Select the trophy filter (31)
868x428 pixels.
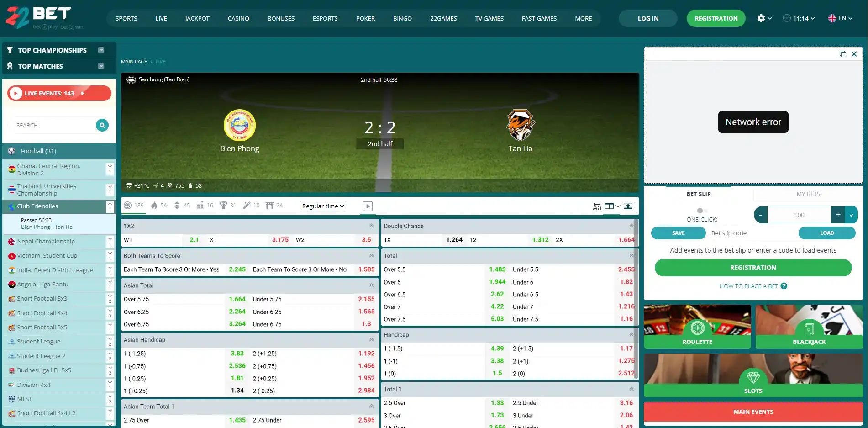click(x=228, y=206)
